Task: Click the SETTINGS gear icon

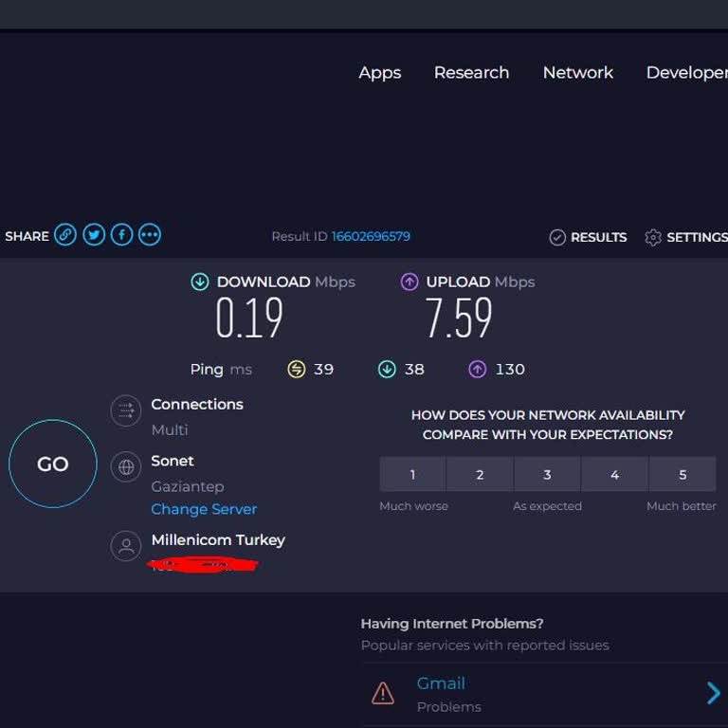Action: [x=653, y=237]
